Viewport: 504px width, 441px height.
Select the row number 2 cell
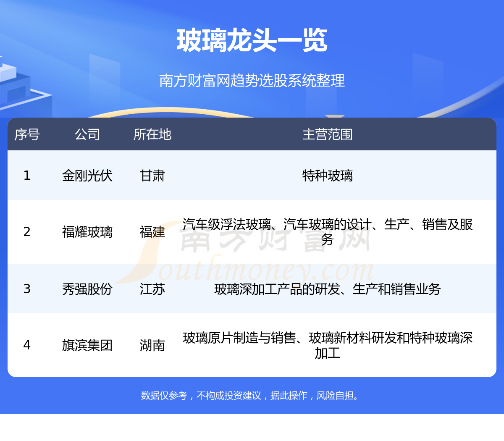pyautogui.click(x=27, y=232)
